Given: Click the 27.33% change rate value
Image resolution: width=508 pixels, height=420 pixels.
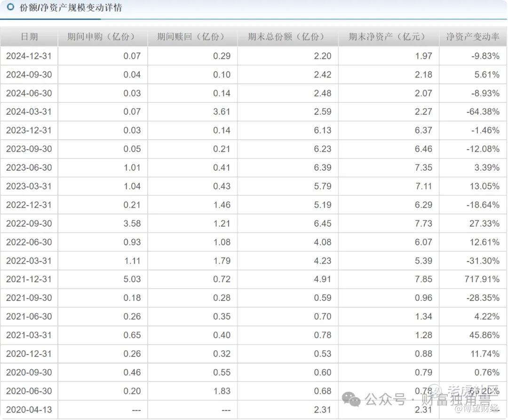Looking at the screenshot, I should point(484,223).
